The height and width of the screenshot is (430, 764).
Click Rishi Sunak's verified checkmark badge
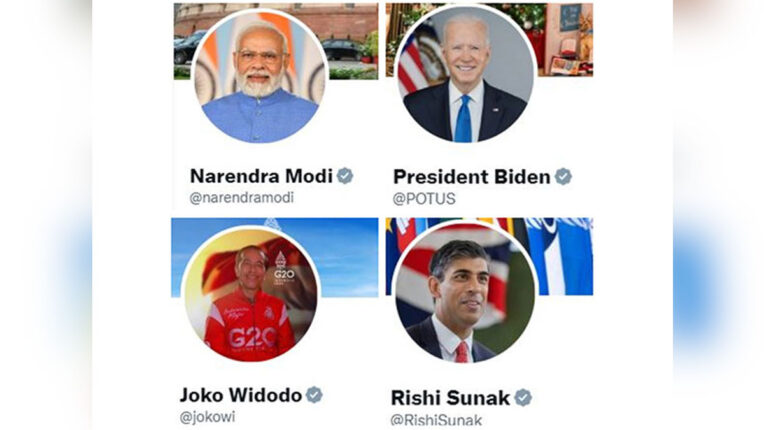point(523,398)
